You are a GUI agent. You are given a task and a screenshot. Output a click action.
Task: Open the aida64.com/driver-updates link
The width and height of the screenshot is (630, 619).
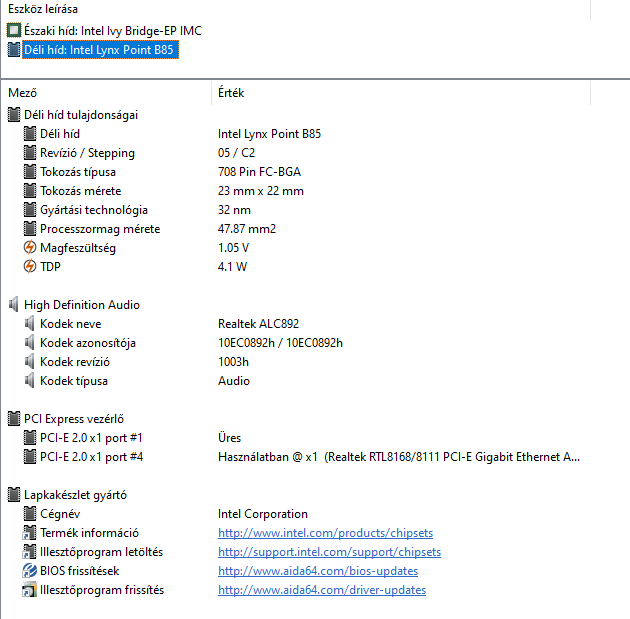322,590
